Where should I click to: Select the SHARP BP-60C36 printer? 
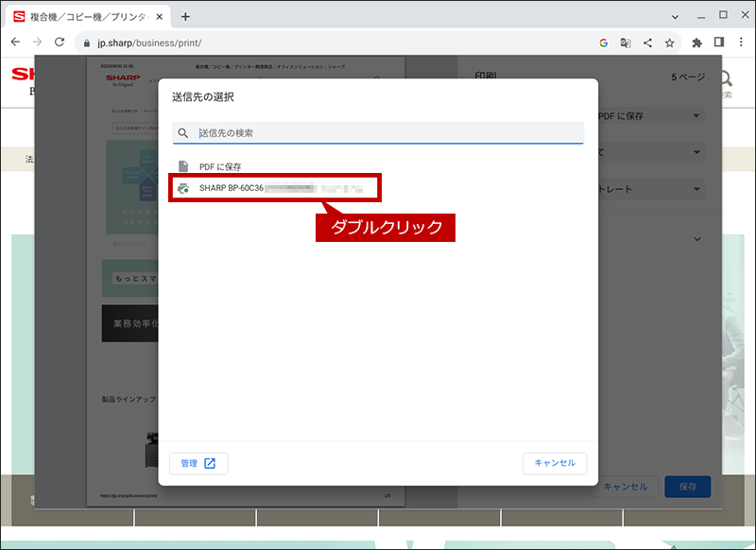[275, 188]
